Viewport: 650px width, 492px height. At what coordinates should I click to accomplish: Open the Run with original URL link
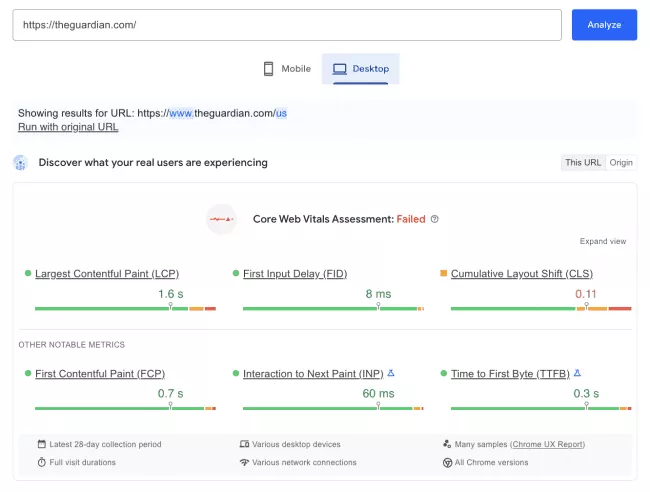[x=68, y=127]
